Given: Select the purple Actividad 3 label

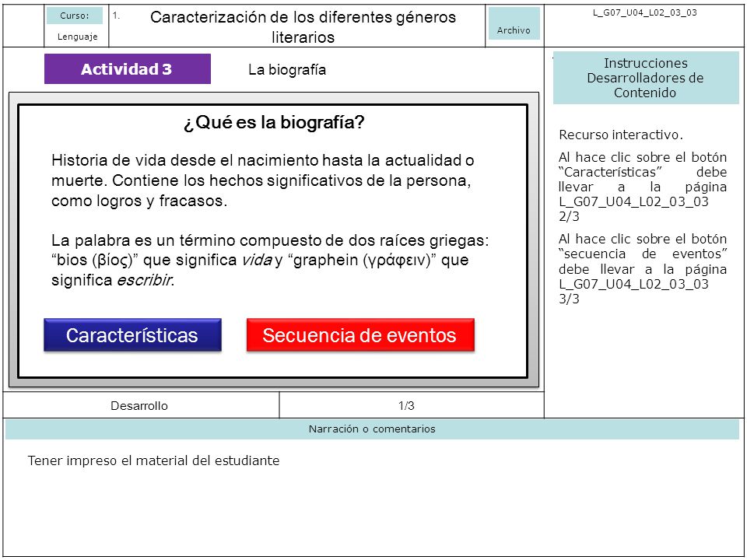Looking at the screenshot, I should click(127, 69).
